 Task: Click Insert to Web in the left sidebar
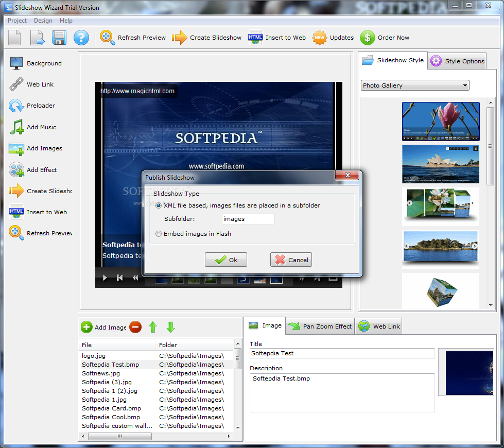[38, 212]
